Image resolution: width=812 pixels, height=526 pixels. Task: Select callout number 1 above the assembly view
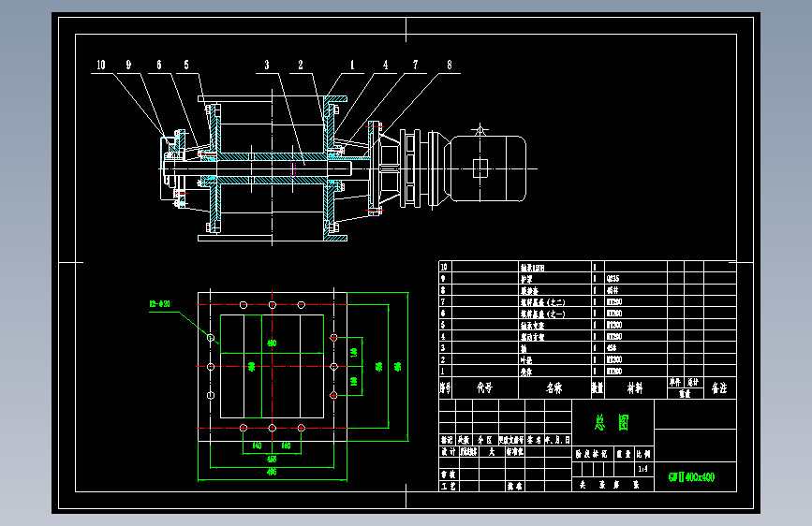coord(352,65)
